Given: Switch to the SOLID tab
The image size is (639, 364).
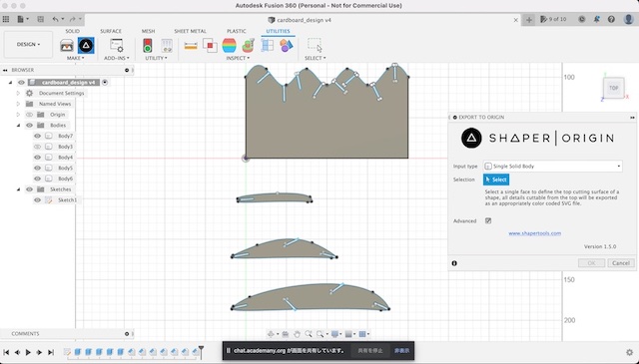Looking at the screenshot, I should tap(73, 31).
